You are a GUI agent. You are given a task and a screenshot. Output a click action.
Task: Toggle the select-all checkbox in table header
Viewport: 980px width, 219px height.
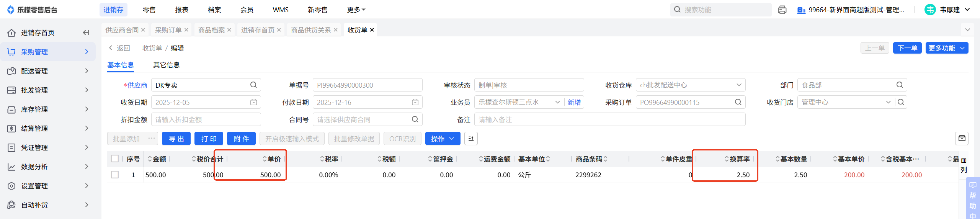[115, 159]
